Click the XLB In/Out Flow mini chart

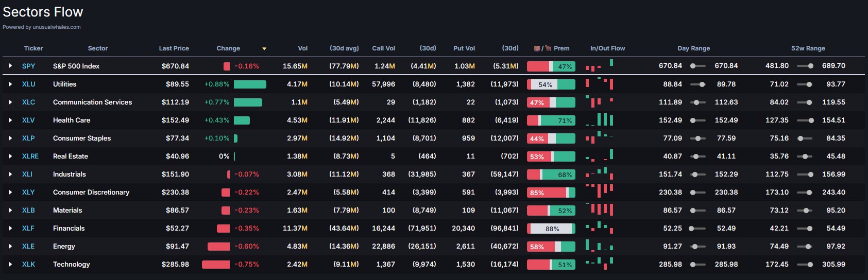point(599,209)
